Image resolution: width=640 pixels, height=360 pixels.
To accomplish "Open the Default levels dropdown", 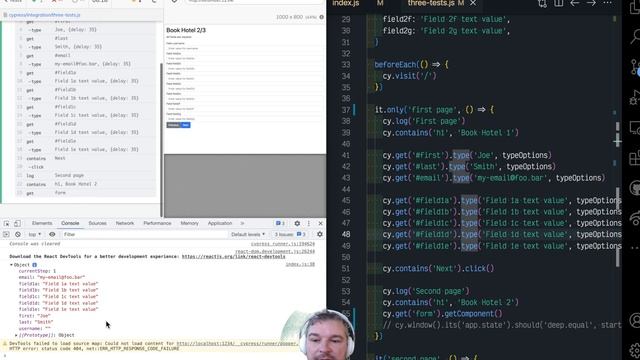I will [248, 235].
